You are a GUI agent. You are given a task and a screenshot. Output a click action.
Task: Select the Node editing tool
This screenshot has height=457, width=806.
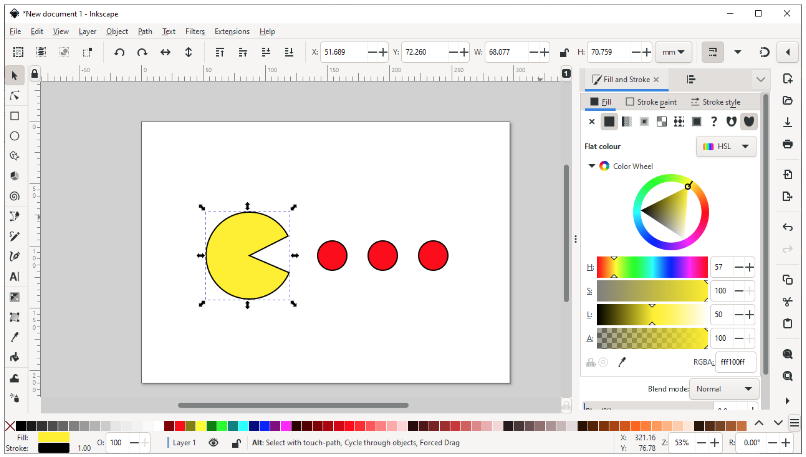click(15, 95)
